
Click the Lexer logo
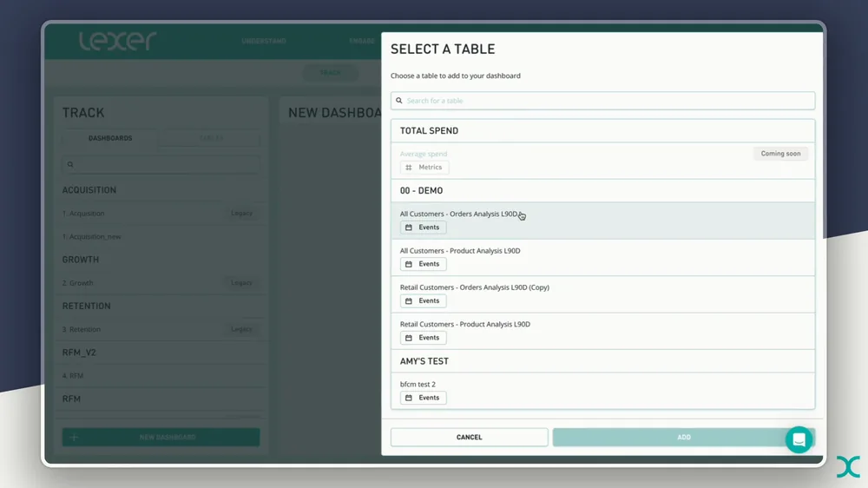[118, 41]
